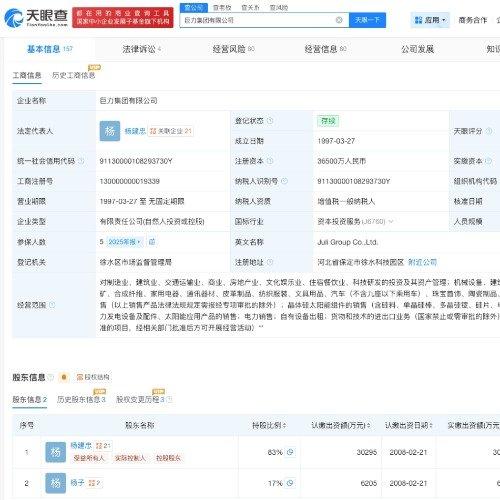Viewport: 500px width, 500px height.
Task: Clear the search box text
Action: [x=339, y=20]
